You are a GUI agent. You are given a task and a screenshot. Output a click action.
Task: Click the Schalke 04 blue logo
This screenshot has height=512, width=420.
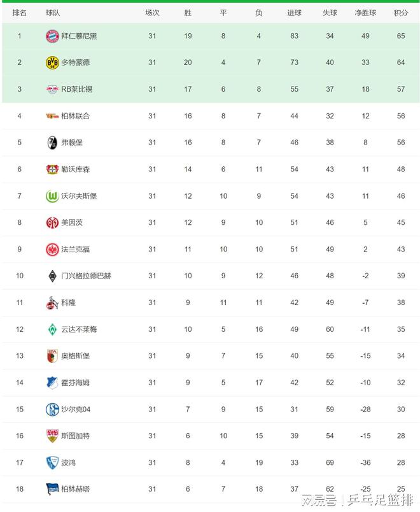[x=52, y=409]
